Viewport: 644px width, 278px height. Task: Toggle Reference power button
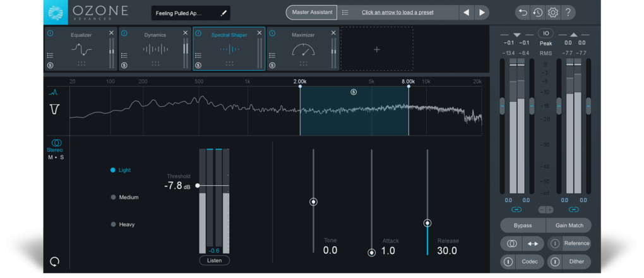pos(555,243)
